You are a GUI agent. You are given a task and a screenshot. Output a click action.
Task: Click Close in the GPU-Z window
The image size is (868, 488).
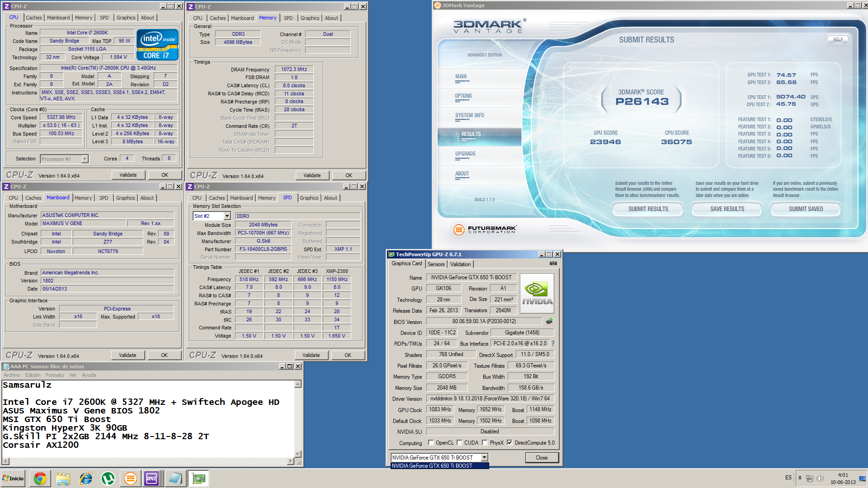pos(542,458)
